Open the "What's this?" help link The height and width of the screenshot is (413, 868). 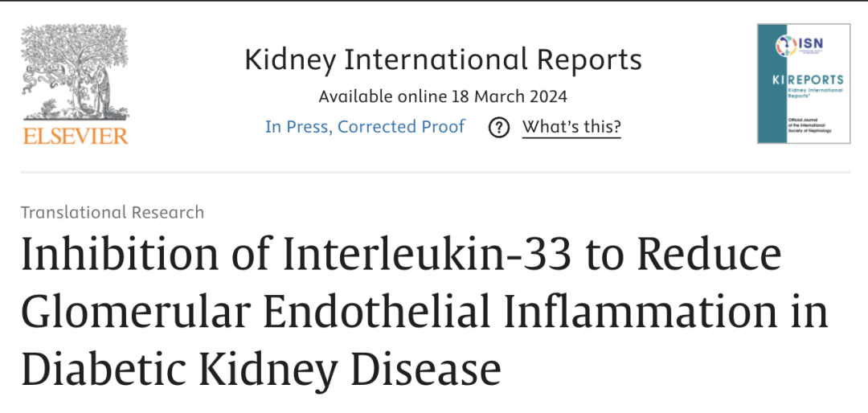tap(571, 127)
